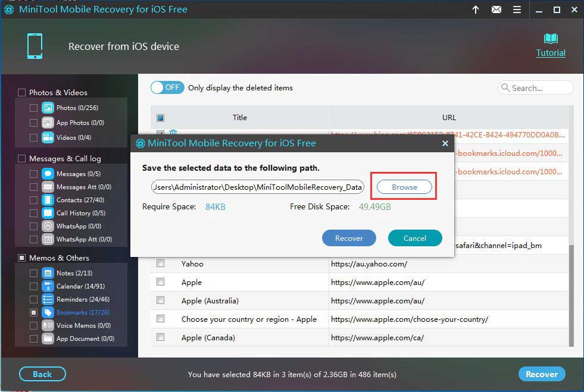Check the Messages & Call log group checkbox
The height and width of the screenshot is (392, 584).
pos(21,159)
